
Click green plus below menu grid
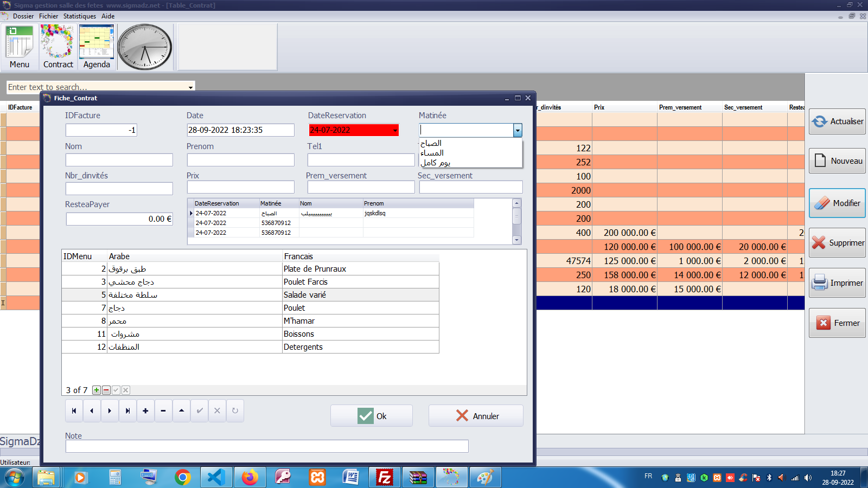click(97, 390)
